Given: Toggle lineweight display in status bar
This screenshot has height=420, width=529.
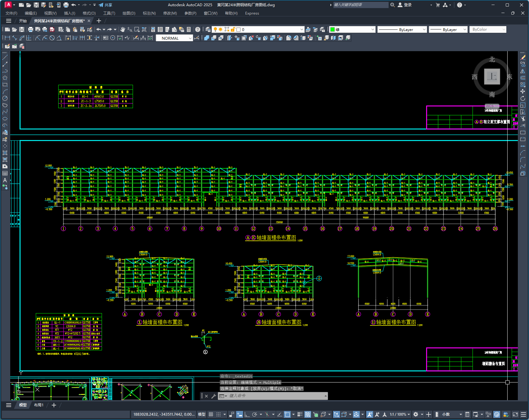Looking at the screenshot, I should point(300,414).
